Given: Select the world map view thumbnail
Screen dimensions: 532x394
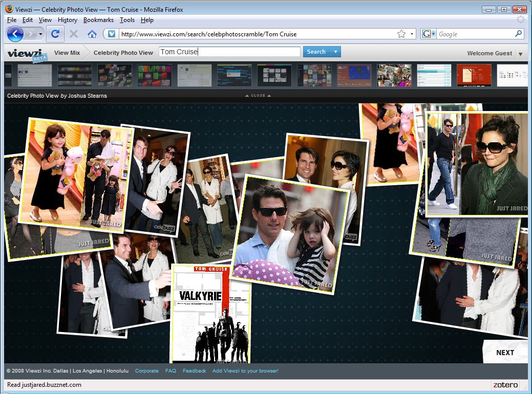Looking at the screenshot, I should tap(354, 75).
